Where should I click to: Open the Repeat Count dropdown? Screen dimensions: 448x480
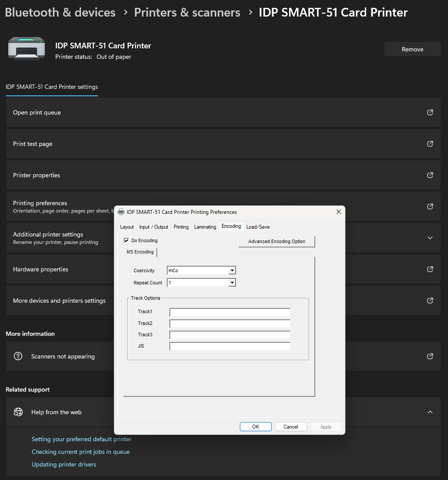[x=232, y=283]
